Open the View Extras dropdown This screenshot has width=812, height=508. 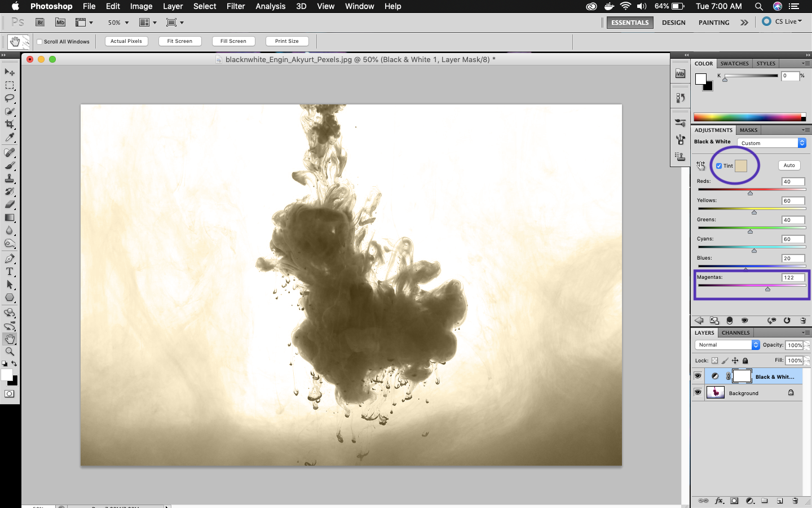pyautogui.click(x=84, y=23)
